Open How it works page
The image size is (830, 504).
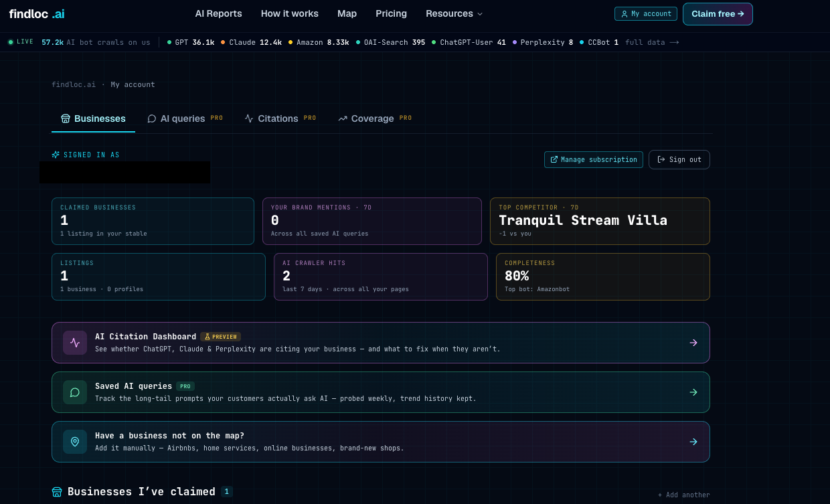pyautogui.click(x=290, y=13)
